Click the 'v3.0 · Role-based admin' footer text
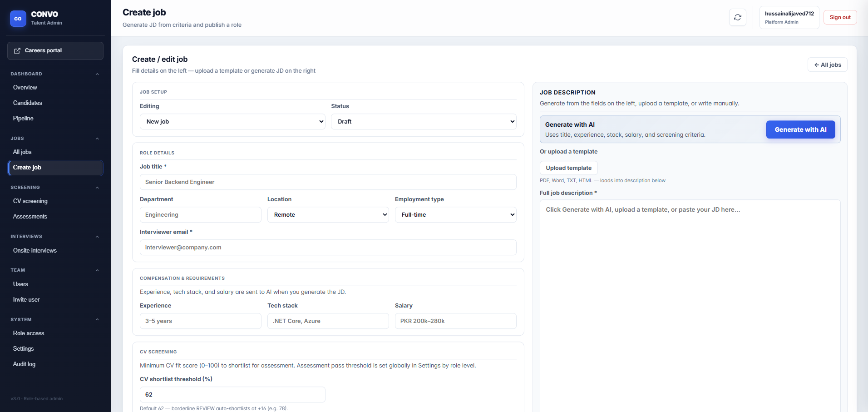868x412 pixels. click(37, 399)
